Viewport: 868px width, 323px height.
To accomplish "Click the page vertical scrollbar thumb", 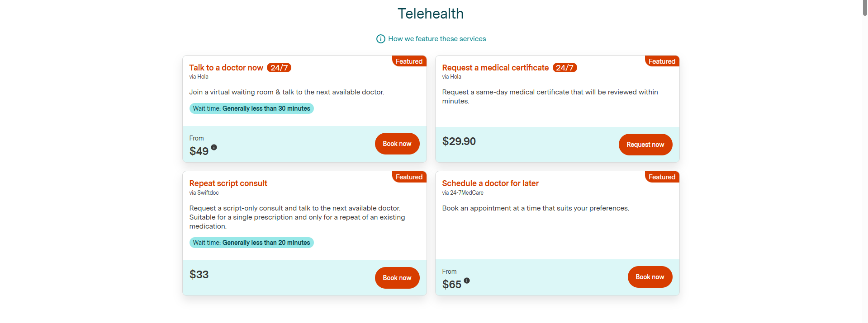I will tap(865, 8).
